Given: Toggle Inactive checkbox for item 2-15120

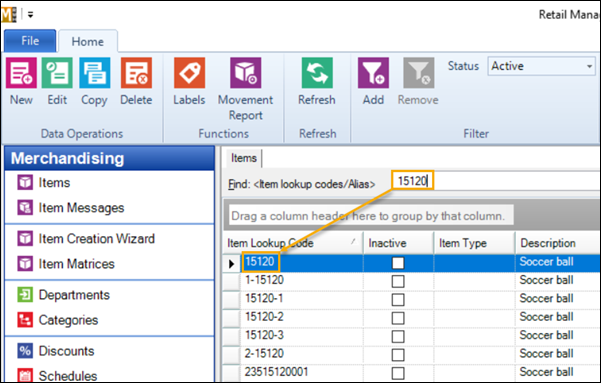Looking at the screenshot, I should click(398, 355).
